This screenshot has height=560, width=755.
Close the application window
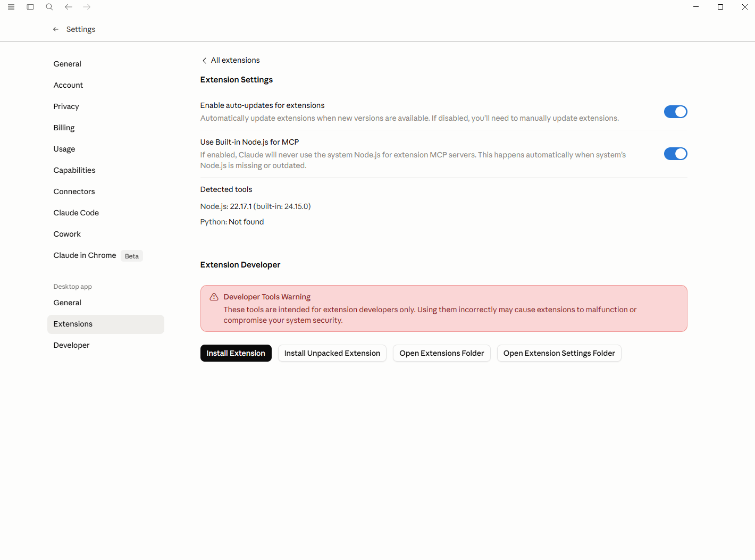pyautogui.click(x=745, y=7)
